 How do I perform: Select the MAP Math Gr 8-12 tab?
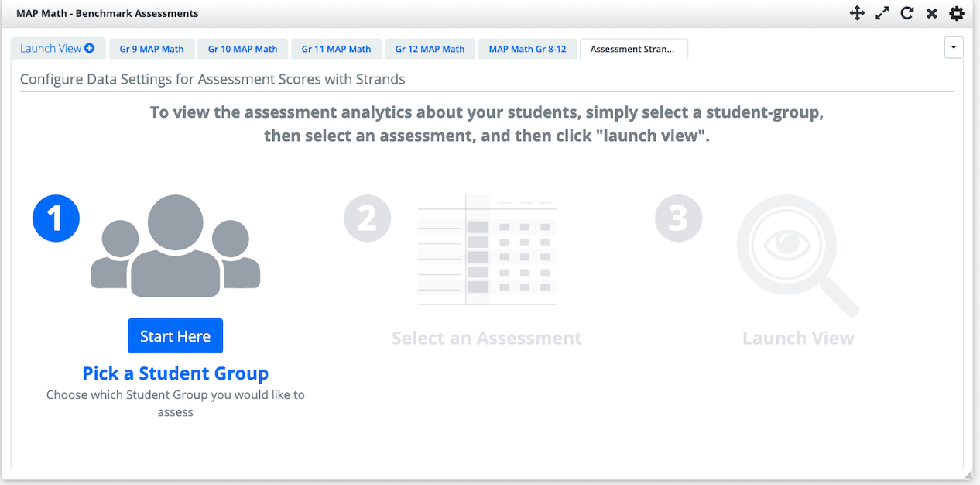[528, 48]
